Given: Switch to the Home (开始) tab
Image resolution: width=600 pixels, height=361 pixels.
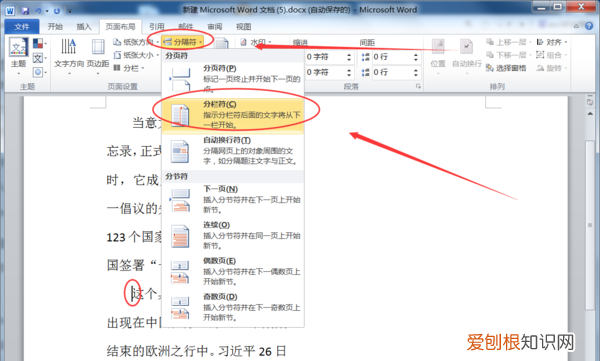Looking at the screenshot, I should 55,26.
